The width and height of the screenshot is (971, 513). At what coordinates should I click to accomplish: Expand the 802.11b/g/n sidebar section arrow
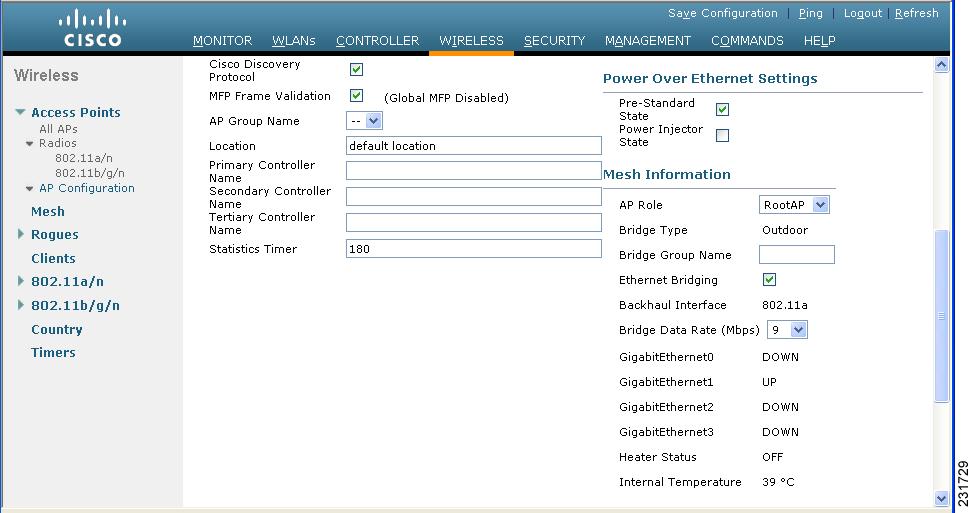click(x=20, y=305)
